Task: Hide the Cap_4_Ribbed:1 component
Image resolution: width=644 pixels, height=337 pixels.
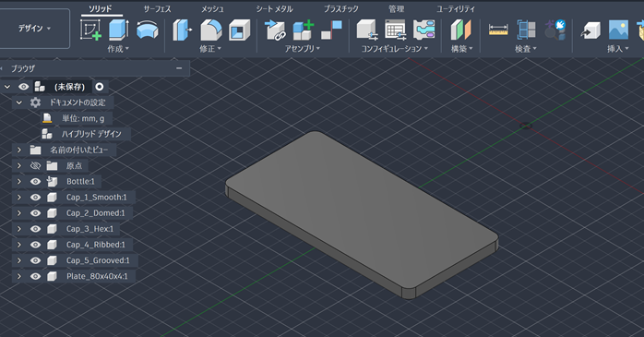Action: [35, 245]
